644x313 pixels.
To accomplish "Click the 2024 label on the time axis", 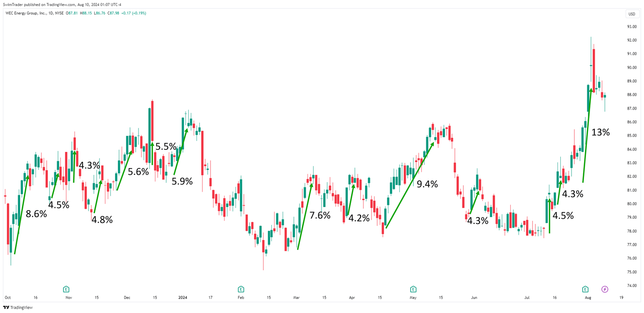I will tap(183, 298).
